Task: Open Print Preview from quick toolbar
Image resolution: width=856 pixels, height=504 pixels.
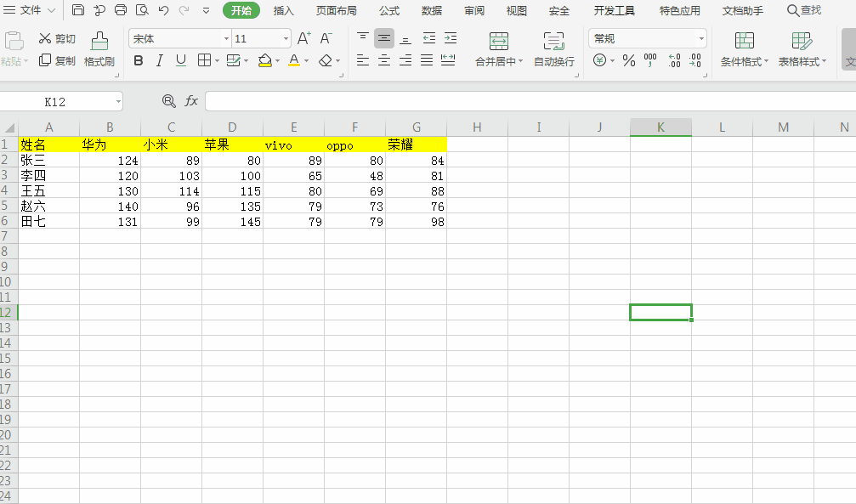Action: (x=142, y=10)
